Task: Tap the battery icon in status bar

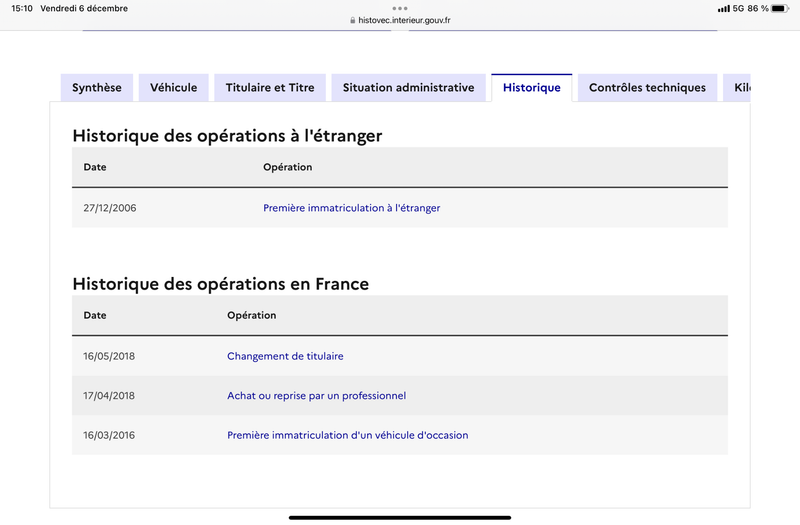Action: pos(780,9)
